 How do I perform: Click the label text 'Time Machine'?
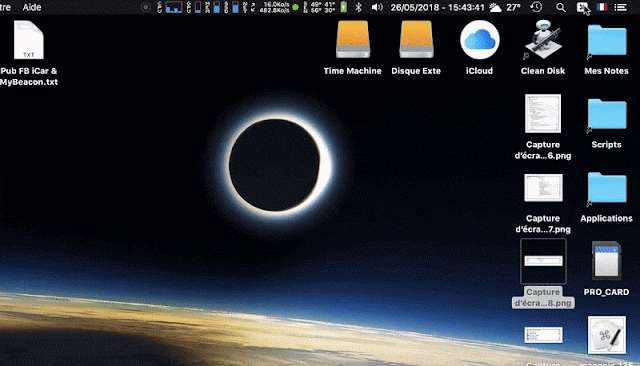pos(353,71)
